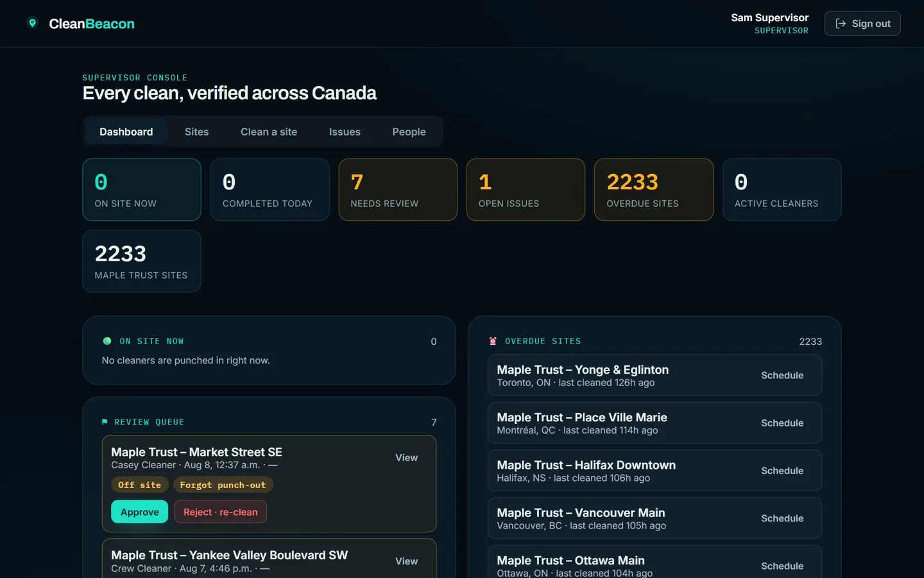View the Yankee Valley Boulevard SW review
Screen dimensions: 924x578
[407, 561]
